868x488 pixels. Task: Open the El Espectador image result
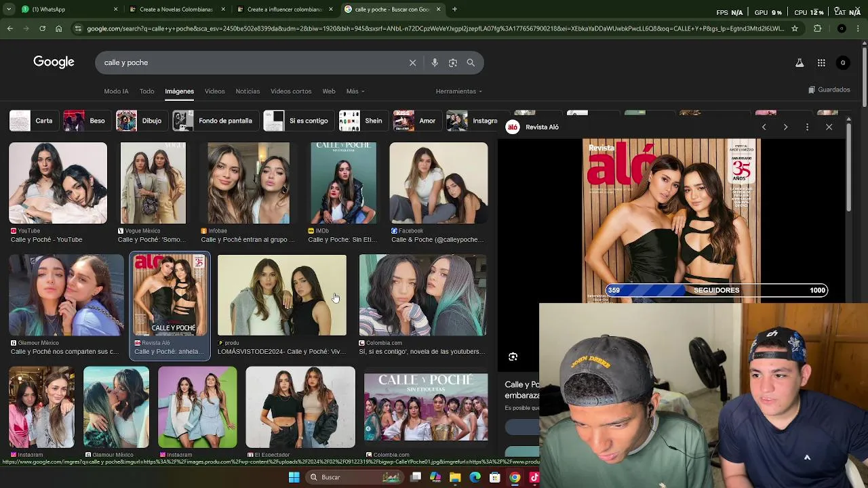(300, 407)
